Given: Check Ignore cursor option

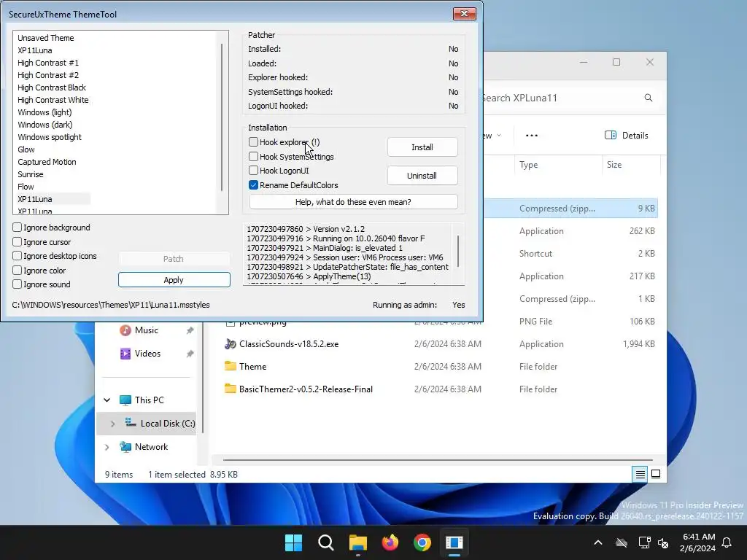Looking at the screenshot, I should point(18,242).
